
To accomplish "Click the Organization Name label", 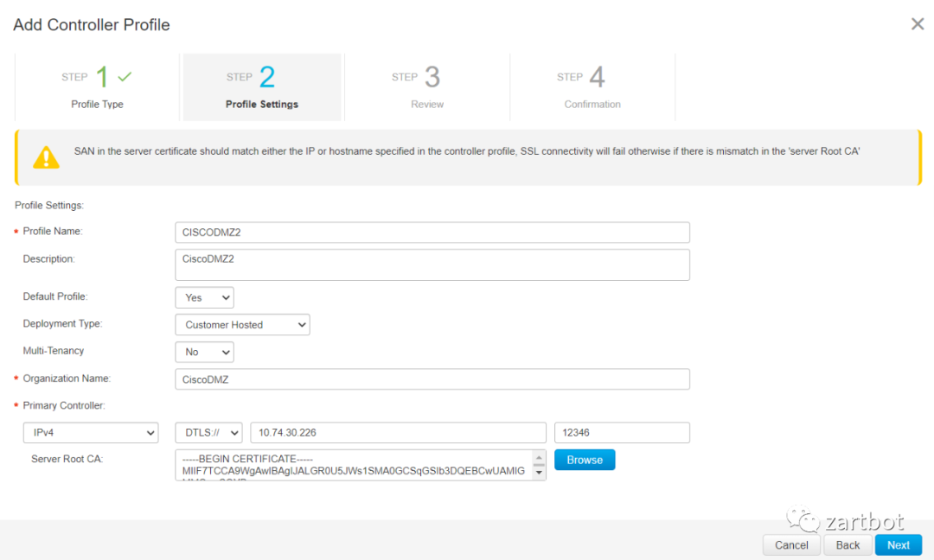I will click(67, 379).
